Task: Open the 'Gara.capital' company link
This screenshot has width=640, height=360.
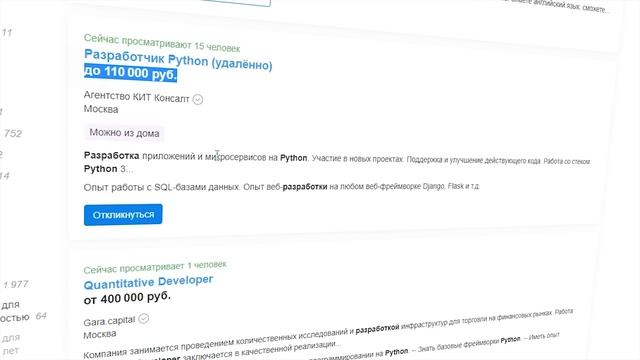Action: tap(109, 321)
